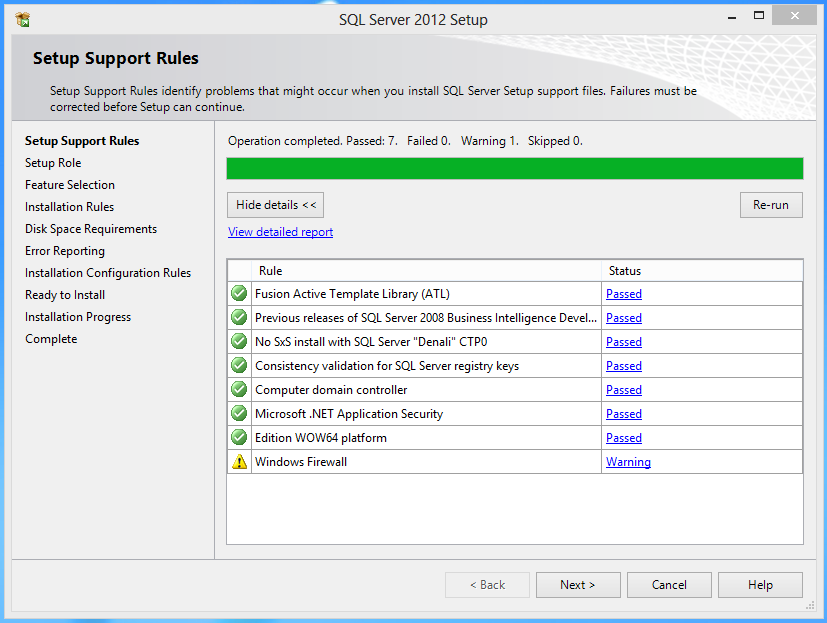Click the Rule column header
827x623 pixels.
point(426,271)
